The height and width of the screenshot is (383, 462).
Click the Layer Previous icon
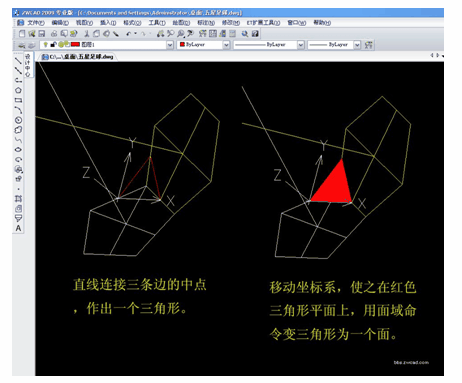click(x=31, y=45)
